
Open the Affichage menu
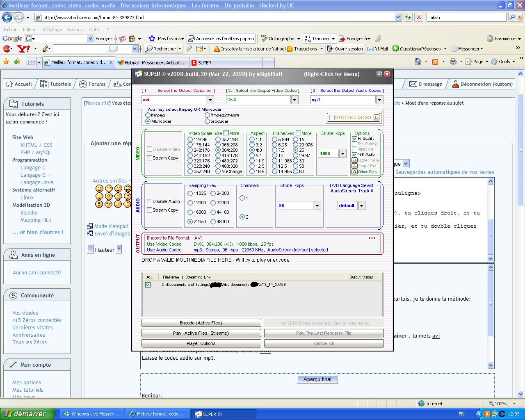(52, 30)
